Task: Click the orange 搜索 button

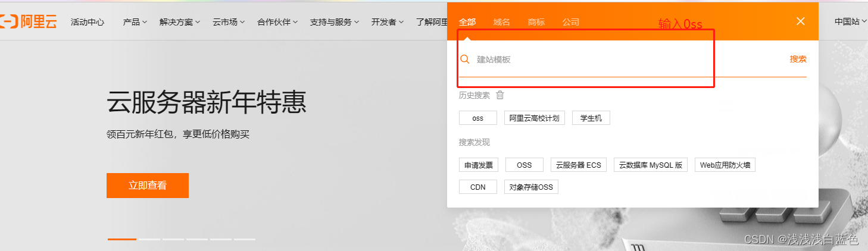Action: (x=798, y=59)
